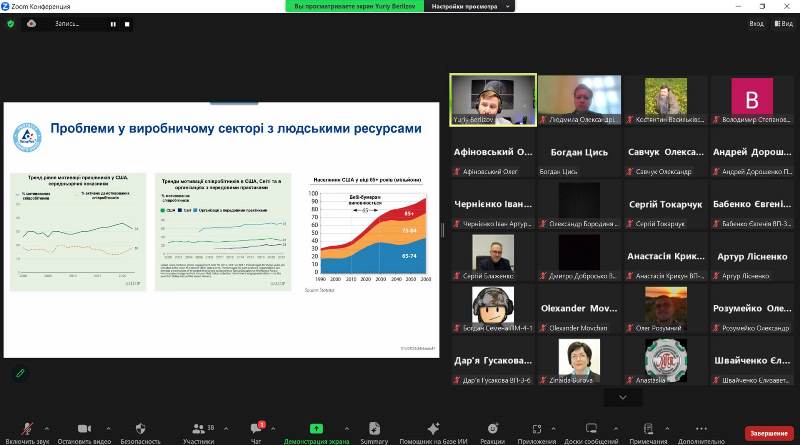The image size is (800, 445).
Task: Select the Сергій Токарчук participant tile
Action: [x=665, y=204]
